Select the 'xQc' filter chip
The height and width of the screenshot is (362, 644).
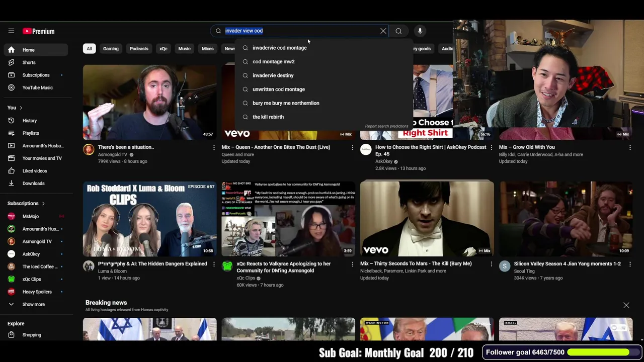[164, 49]
